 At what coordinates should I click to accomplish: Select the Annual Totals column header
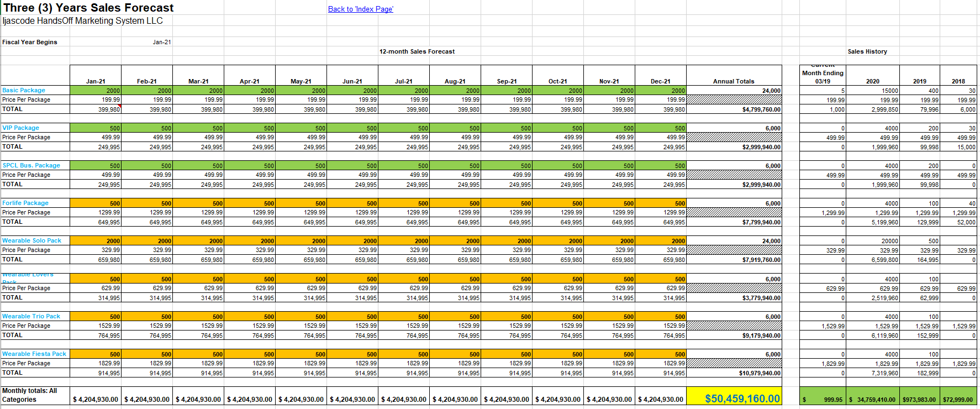(x=733, y=81)
